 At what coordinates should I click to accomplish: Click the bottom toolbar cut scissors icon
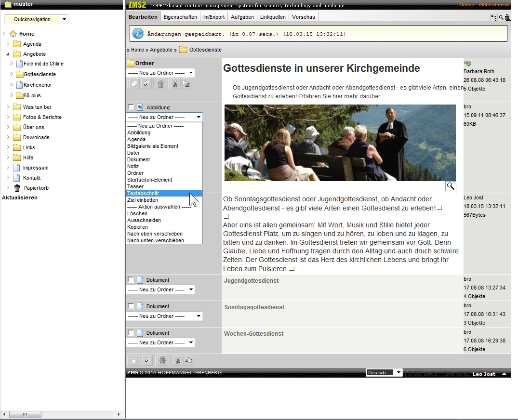click(178, 360)
